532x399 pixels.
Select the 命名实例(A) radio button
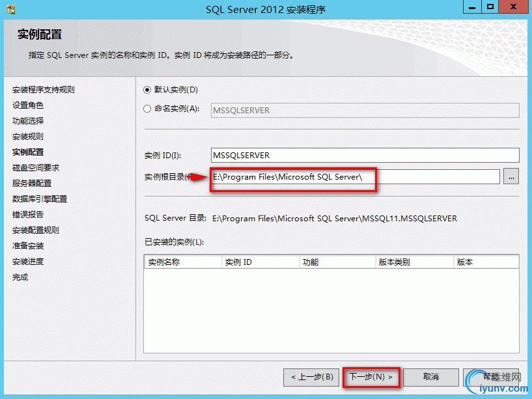pyautogui.click(x=147, y=109)
